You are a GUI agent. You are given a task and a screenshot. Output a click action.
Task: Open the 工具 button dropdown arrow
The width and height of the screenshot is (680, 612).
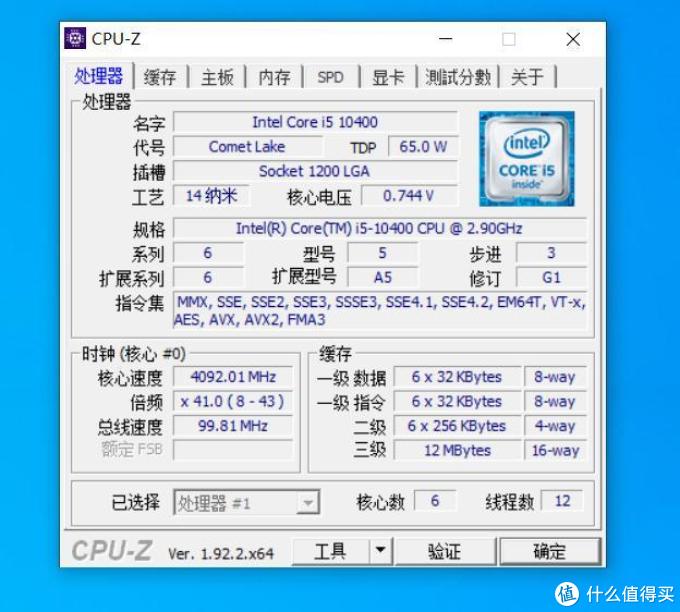click(x=380, y=551)
